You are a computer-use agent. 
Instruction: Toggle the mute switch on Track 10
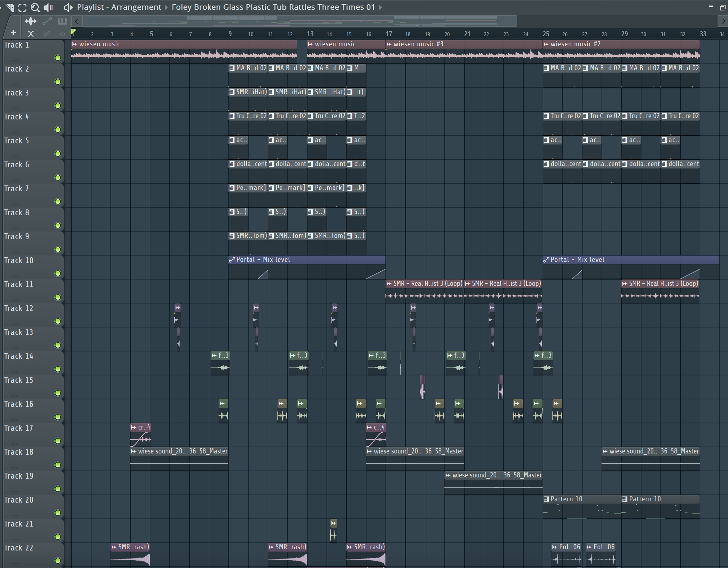click(x=58, y=274)
